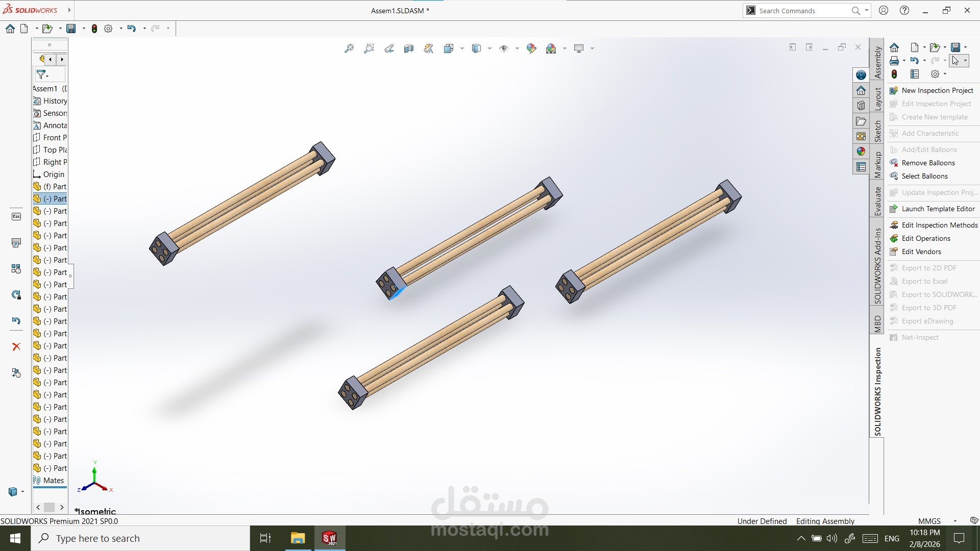Viewport: 980px width, 551px height.
Task: Click Zoom to Fit in view toolbar
Action: click(x=349, y=48)
